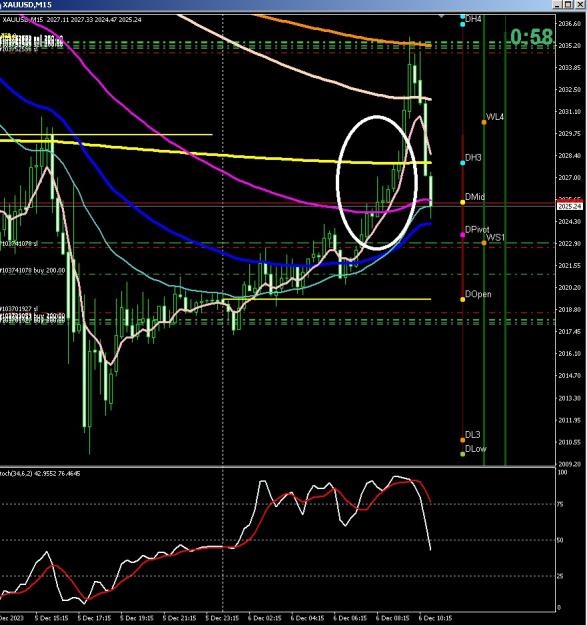Maximize the chart window
587x625 pixels.
tap(568, 4)
